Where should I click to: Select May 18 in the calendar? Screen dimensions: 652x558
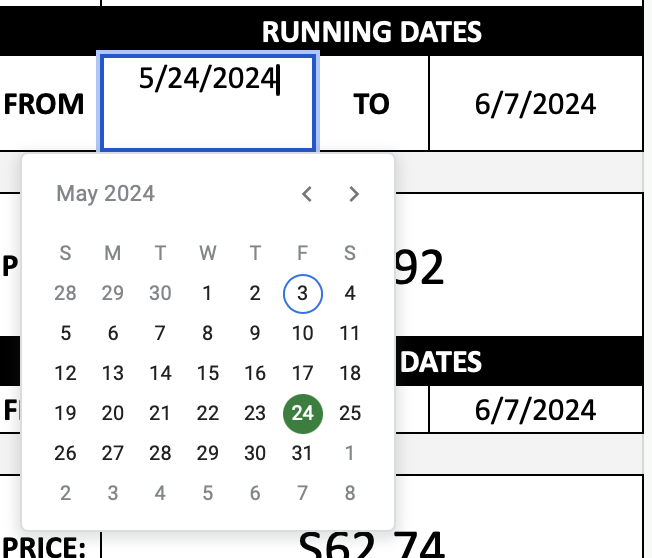coord(350,374)
